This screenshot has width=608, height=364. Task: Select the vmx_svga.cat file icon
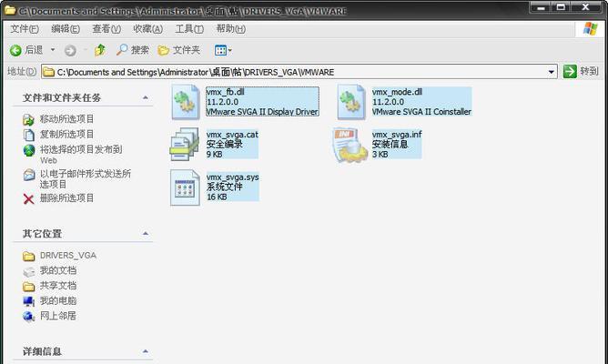tap(185, 144)
